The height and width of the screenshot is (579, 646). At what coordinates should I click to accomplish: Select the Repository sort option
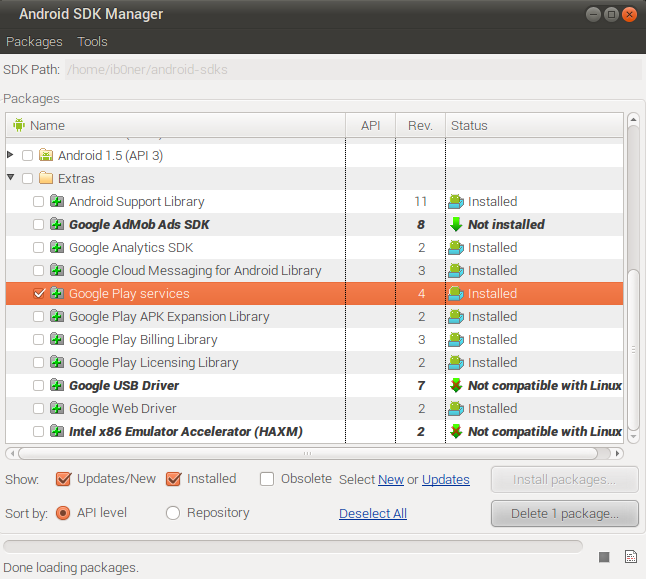[173, 513]
